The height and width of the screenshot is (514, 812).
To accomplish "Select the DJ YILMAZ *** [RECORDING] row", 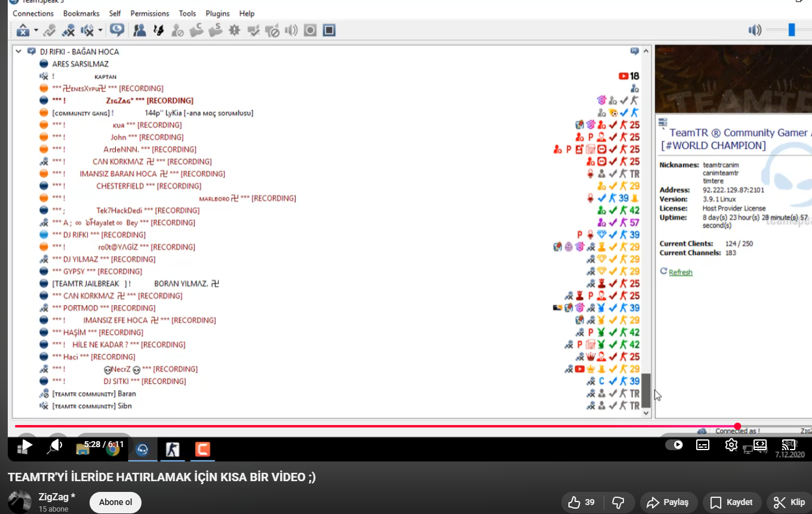I will [104, 259].
